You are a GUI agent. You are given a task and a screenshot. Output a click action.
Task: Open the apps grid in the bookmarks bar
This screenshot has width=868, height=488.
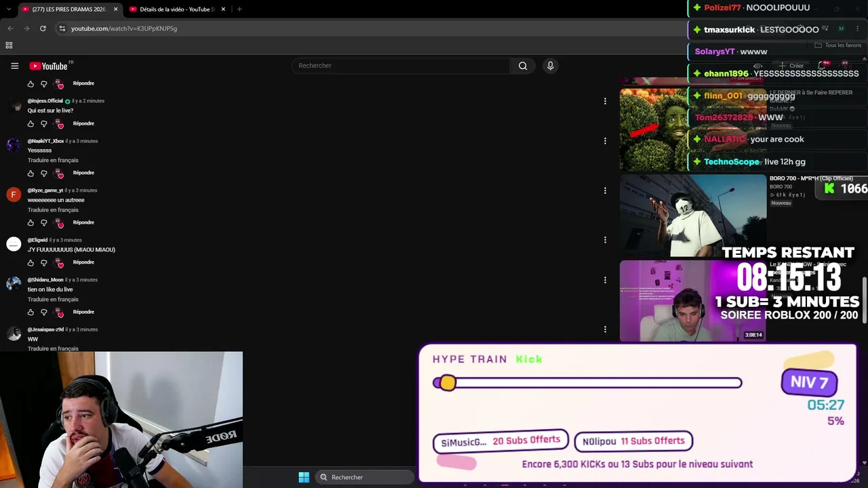click(9, 45)
